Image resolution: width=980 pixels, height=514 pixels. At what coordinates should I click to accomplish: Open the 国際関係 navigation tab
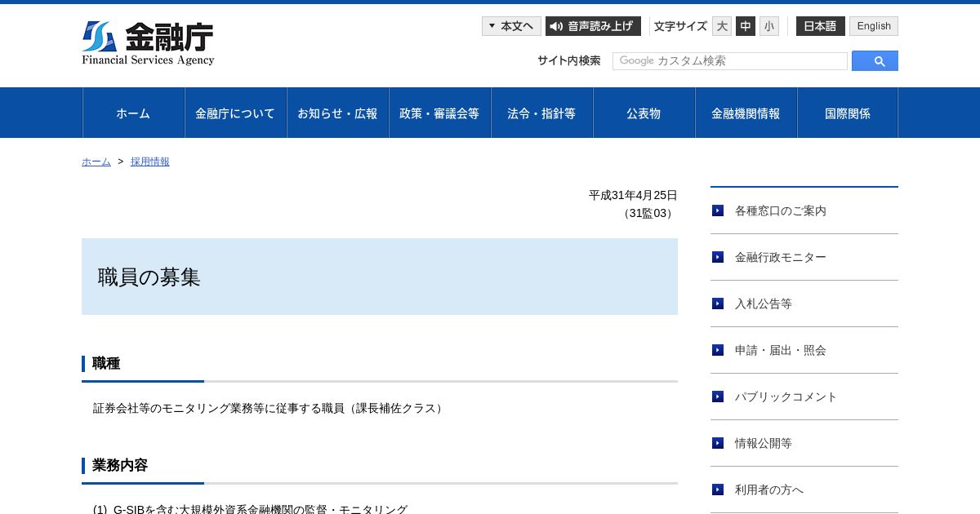848,113
